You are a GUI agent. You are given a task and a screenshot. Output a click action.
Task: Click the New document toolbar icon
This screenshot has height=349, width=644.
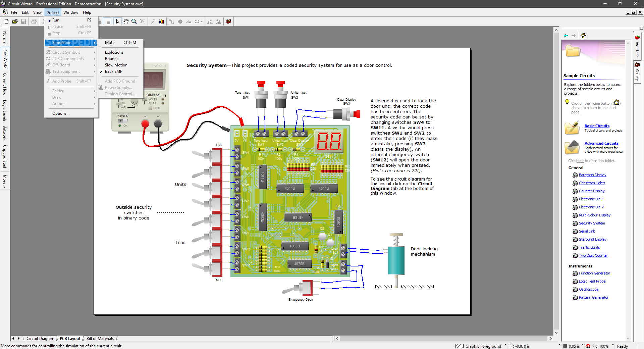tap(6, 21)
